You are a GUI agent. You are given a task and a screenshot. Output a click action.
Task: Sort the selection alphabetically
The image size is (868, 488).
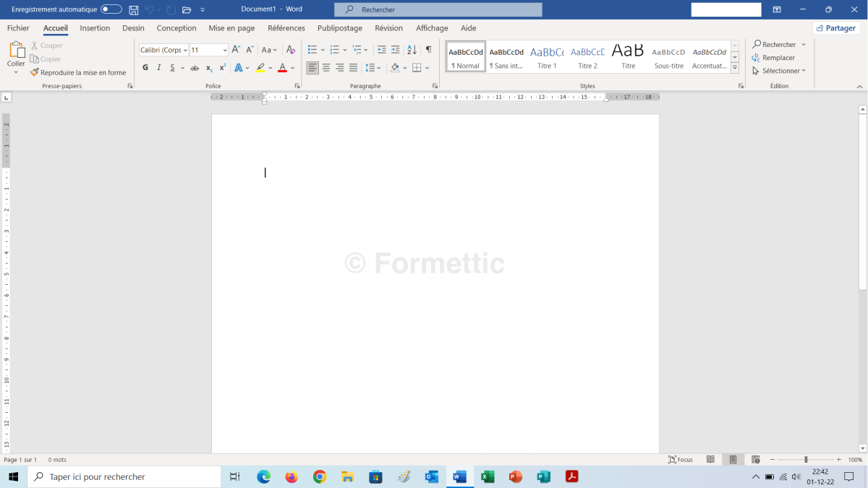coord(412,50)
